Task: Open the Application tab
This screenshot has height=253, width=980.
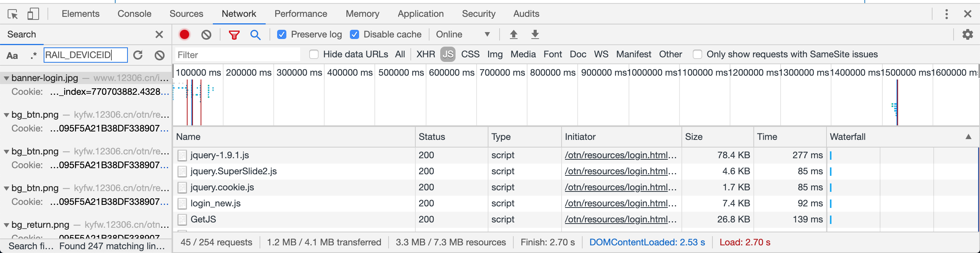Action: 420,14
